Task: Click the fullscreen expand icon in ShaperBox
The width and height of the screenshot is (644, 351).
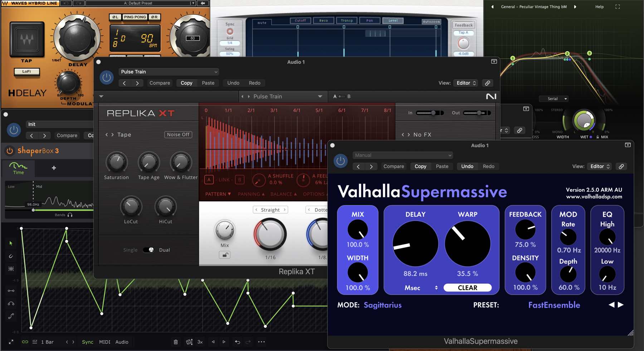Action: tap(11, 342)
